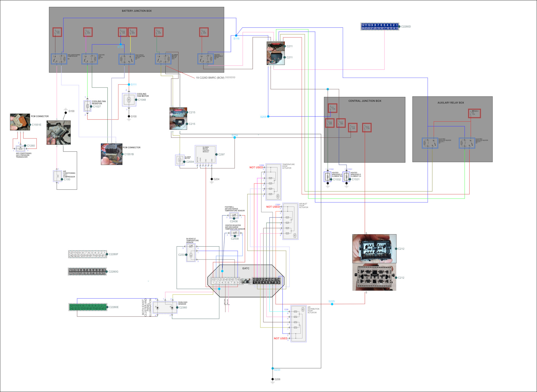Select the Sunload Sensor C2360 symbol
The image size is (537, 392).
coord(165,308)
